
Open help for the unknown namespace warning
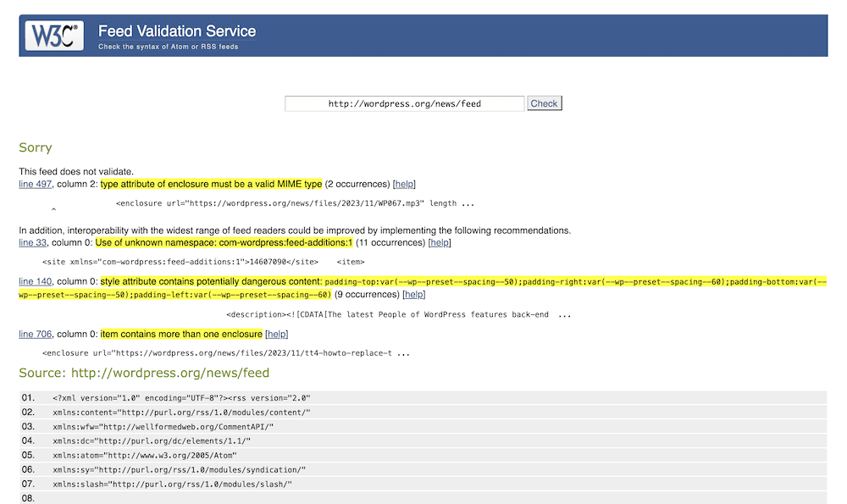[440, 242]
